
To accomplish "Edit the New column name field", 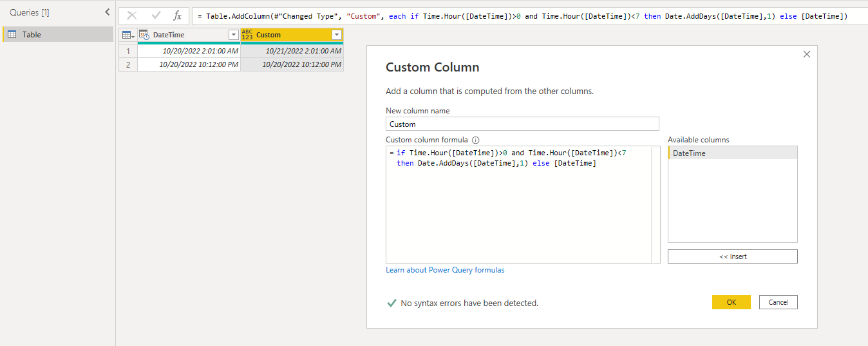I will click(522, 124).
